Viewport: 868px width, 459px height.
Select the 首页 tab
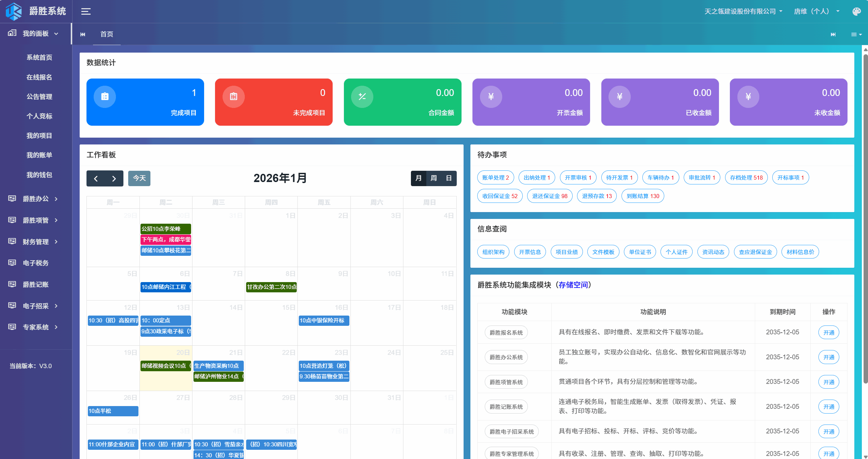coord(107,34)
